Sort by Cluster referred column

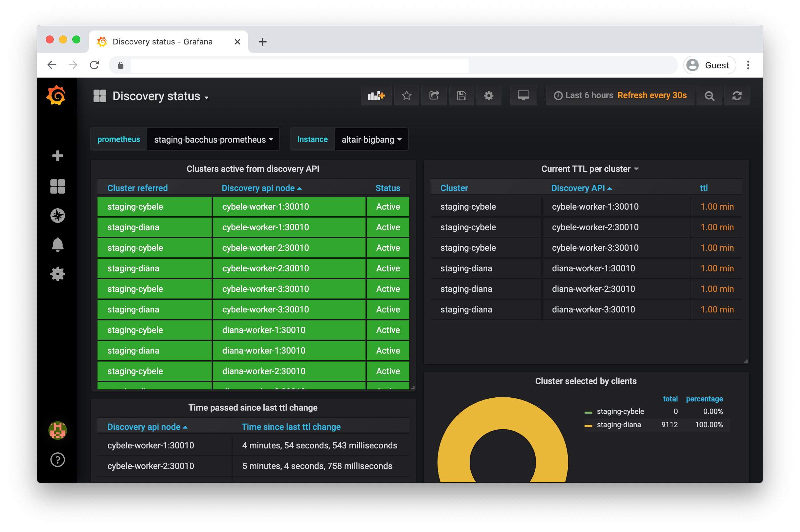(137, 188)
